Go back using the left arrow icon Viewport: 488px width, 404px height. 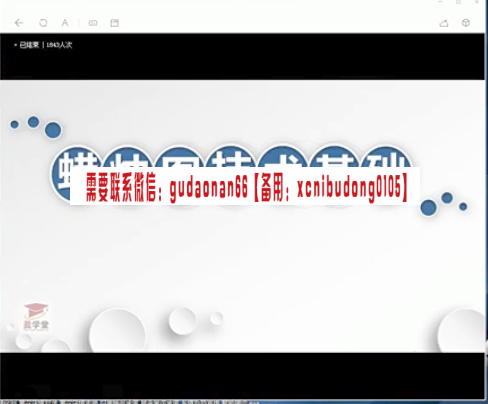click(19, 23)
